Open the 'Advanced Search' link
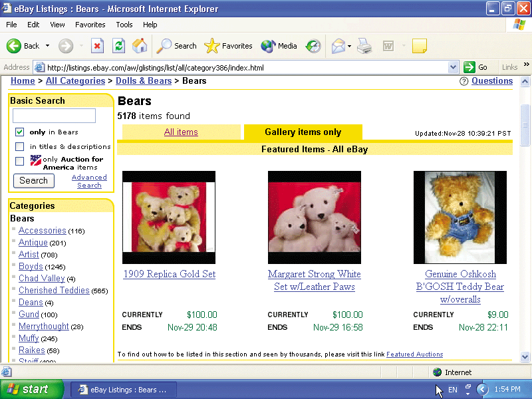The image size is (532, 399). [89, 181]
